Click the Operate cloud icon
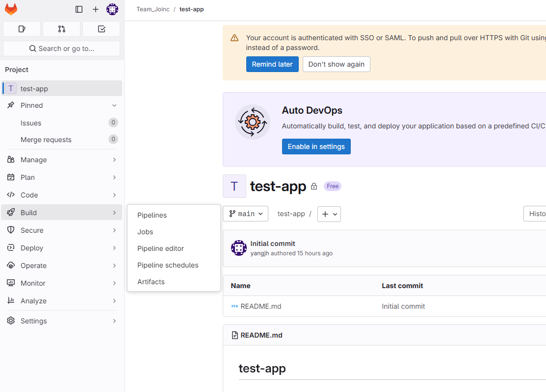 [11, 266]
